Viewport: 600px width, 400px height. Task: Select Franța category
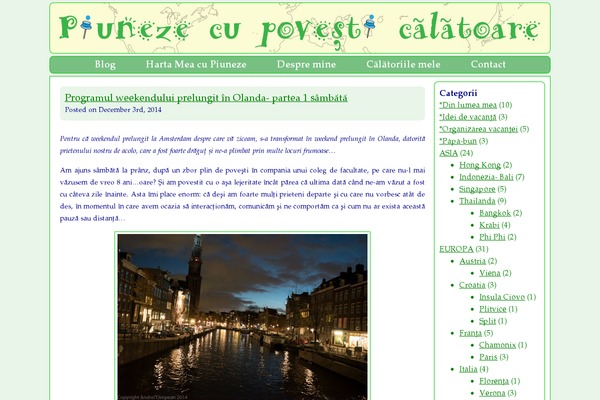[x=470, y=333]
